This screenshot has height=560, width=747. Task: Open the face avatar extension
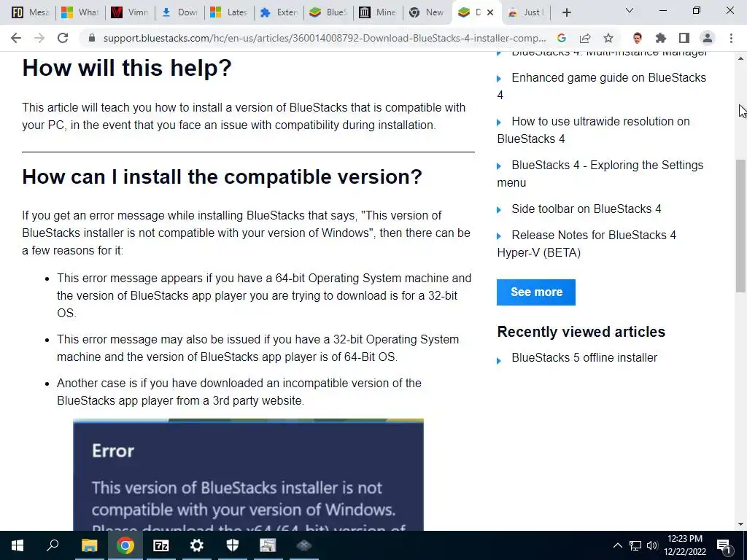point(638,38)
